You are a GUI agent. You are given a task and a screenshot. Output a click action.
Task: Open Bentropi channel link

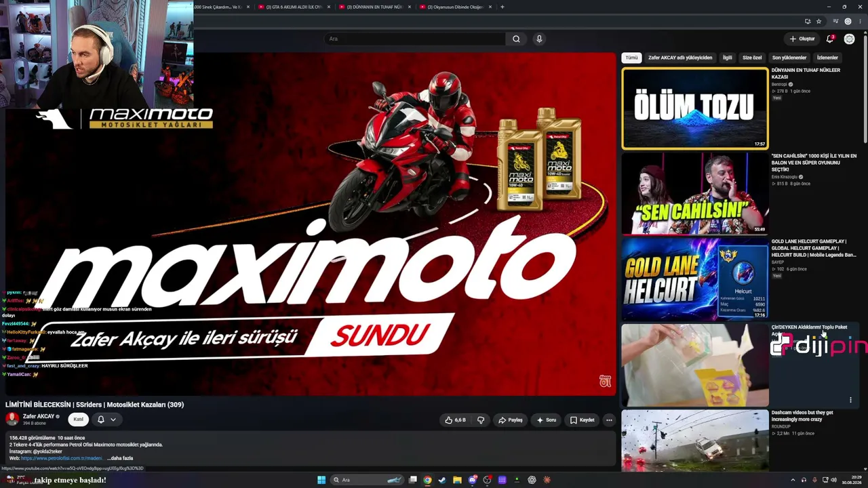tap(779, 84)
